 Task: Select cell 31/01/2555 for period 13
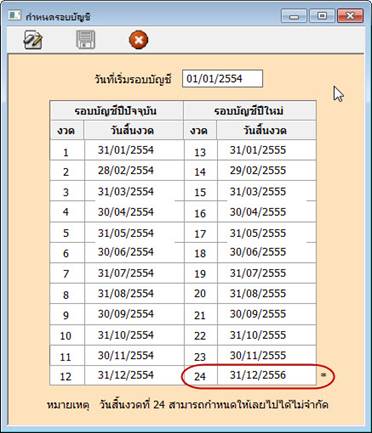tap(266, 150)
